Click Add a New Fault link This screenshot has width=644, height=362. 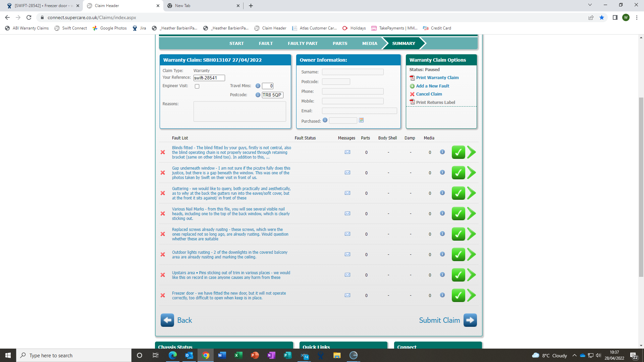coord(432,86)
